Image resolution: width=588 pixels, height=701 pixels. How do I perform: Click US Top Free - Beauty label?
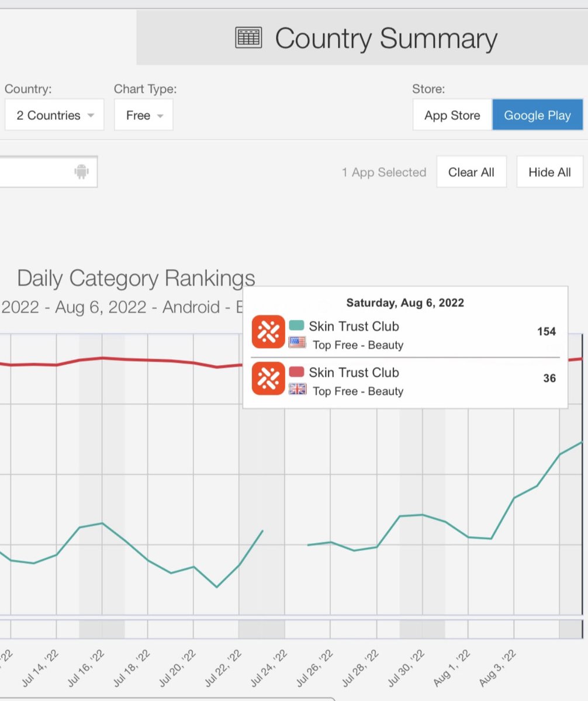click(358, 345)
